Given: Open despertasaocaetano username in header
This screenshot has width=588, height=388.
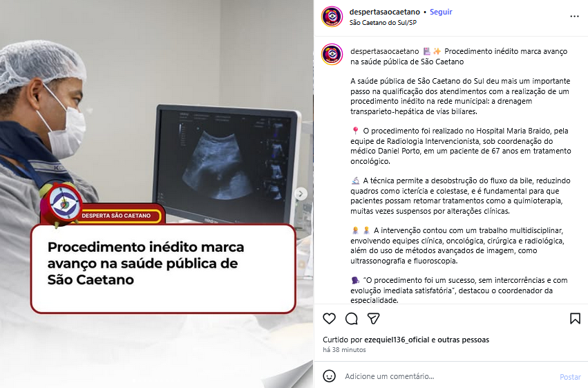Looking at the screenshot, I should click(384, 12).
